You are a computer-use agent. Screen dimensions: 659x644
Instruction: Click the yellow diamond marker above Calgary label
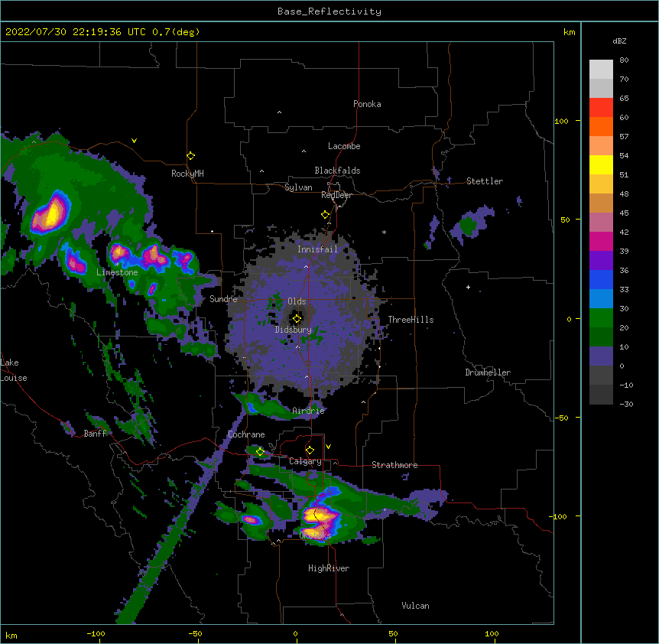310,450
